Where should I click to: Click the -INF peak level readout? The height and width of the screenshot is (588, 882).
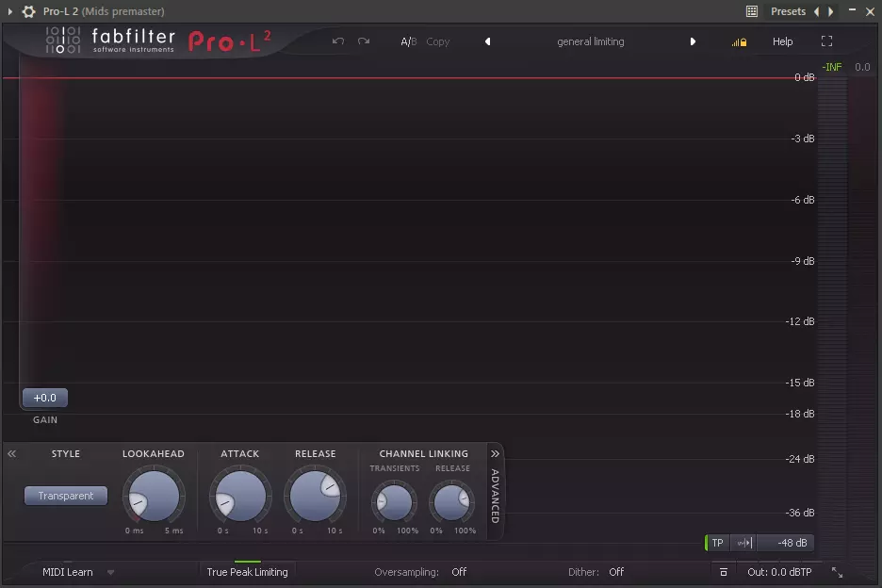[832, 67]
